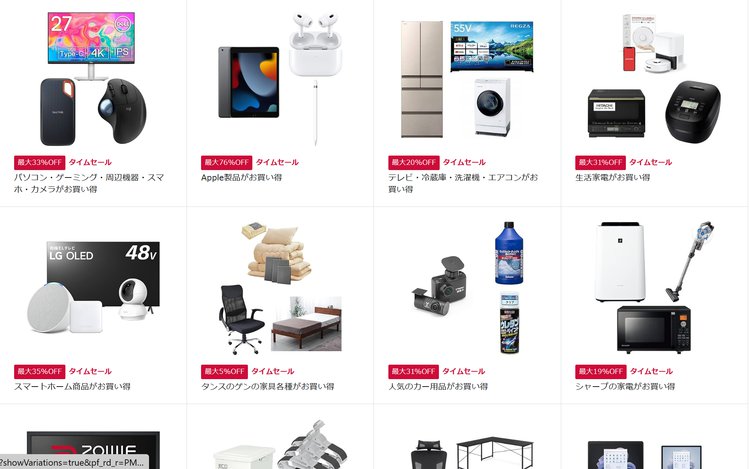Open 人気のカー用品がお買い得 link
The image size is (750, 469).
pyautogui.click(x=438, y=386)
